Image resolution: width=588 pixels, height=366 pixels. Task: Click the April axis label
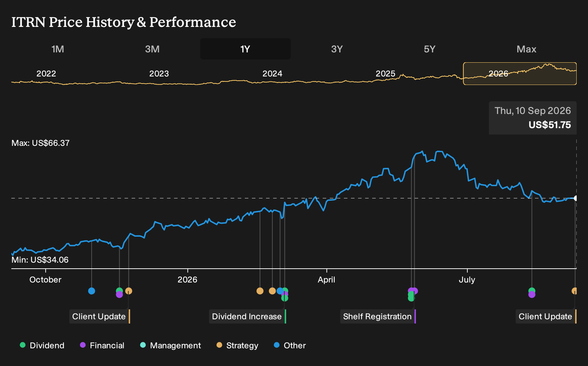pyautogui.click(x=326, y=280)
